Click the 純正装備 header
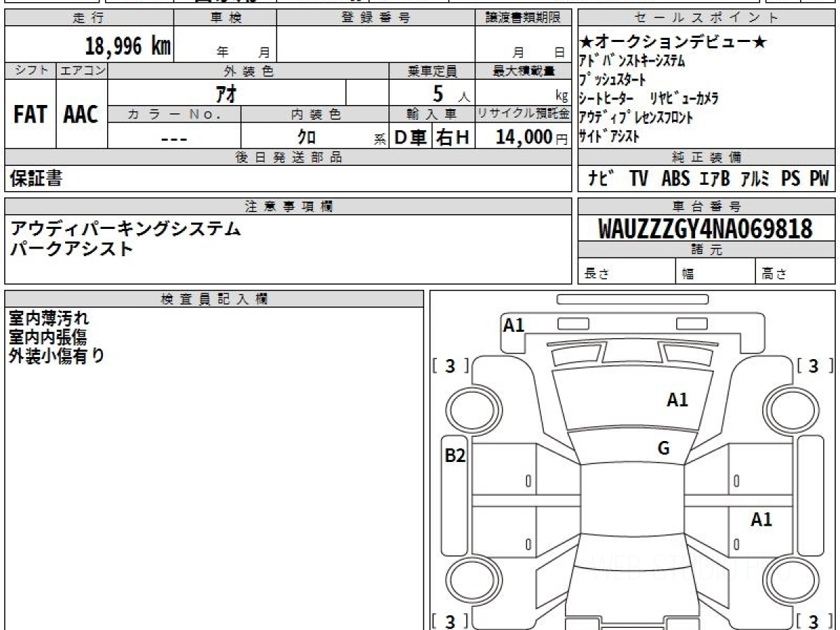 click(706, 157)
